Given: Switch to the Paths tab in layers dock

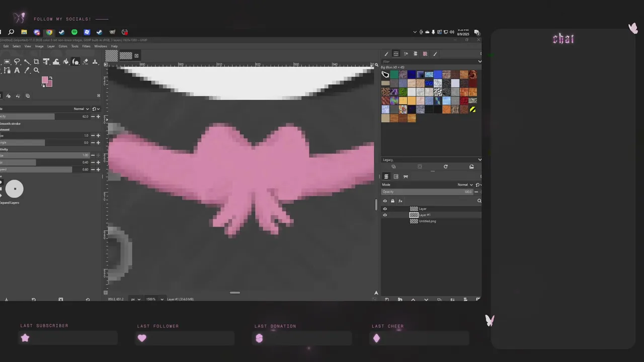Looking at the screenshot, I should tap(406, 176).
